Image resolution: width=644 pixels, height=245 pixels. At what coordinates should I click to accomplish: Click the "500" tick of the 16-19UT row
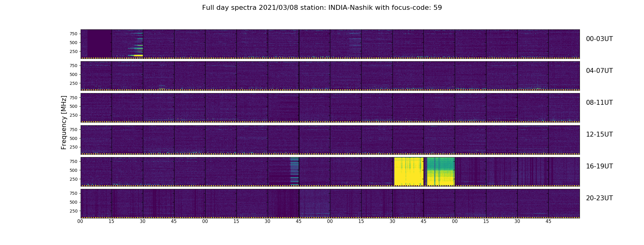74,170
